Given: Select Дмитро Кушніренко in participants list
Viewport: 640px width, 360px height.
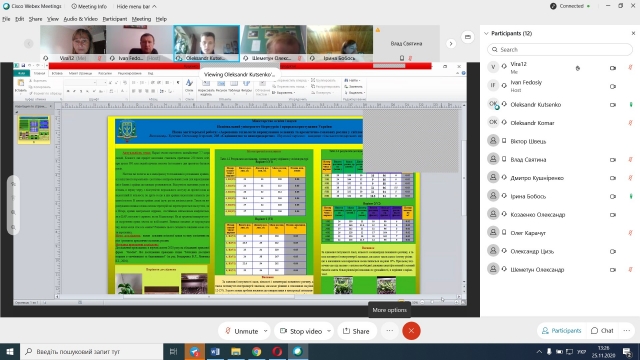Looking at the screenshot, I should [x=560, y=178].
